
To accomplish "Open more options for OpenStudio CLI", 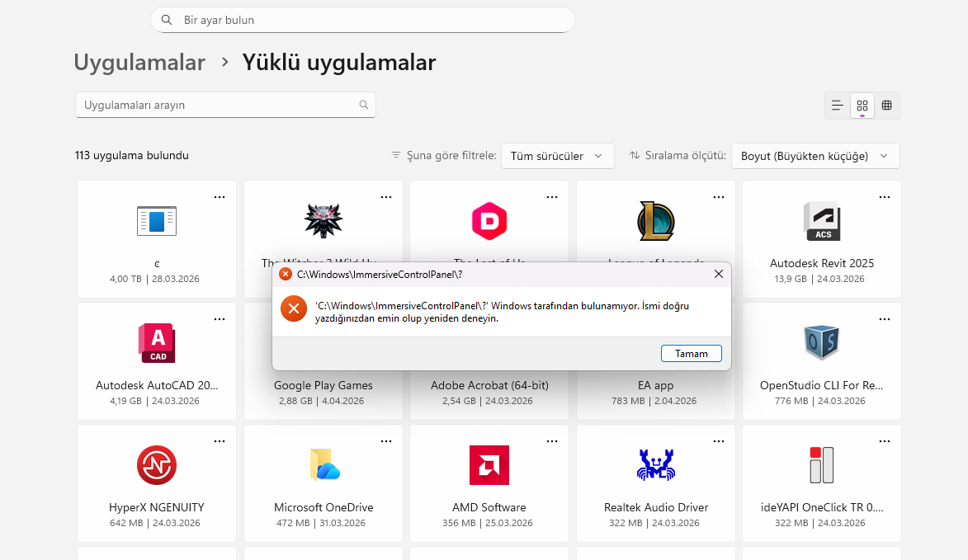I will coord(885,319).
